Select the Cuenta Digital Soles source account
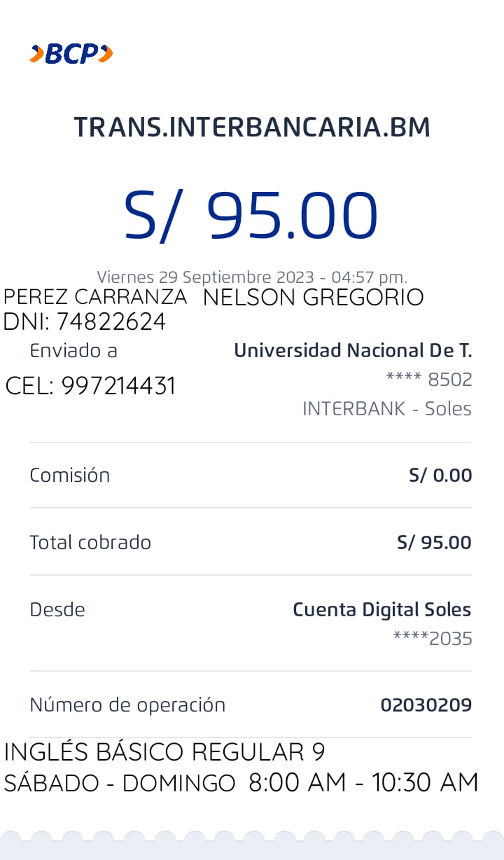Image resolution: width=504 pixels, height=860 pixels. click(381, 609)
